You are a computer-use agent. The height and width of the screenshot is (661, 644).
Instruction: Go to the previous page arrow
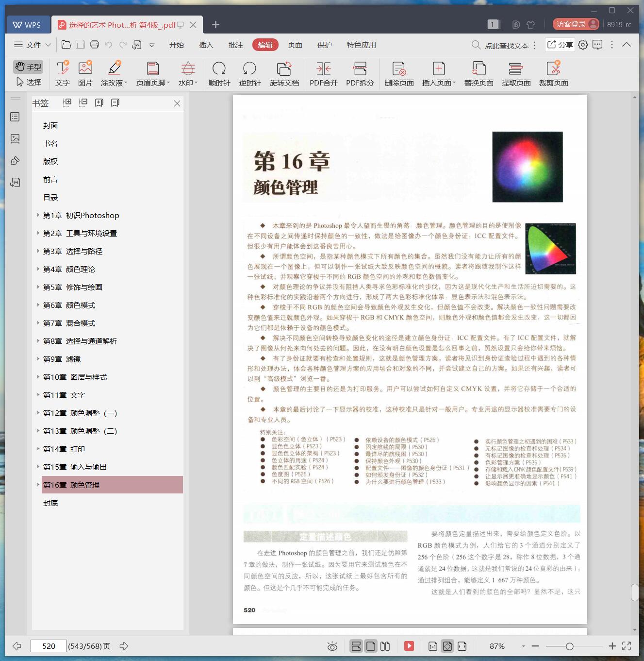point(17,646)
